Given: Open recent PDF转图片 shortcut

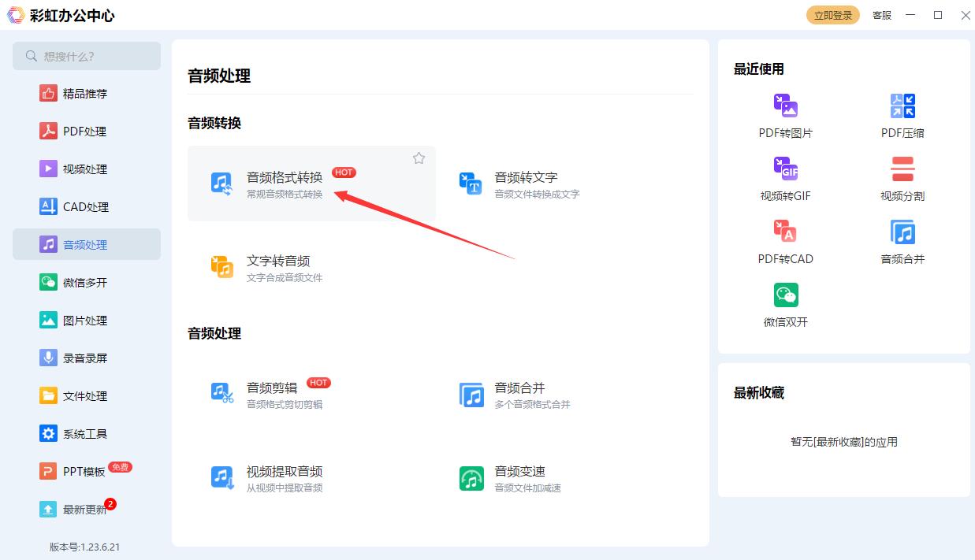Looking at the screenshot, I should [x=785, y=115].
